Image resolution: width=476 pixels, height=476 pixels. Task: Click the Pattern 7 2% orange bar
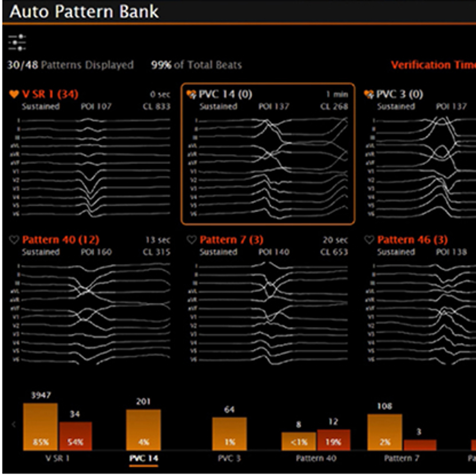pyautogui.click(x=385, y=432)
